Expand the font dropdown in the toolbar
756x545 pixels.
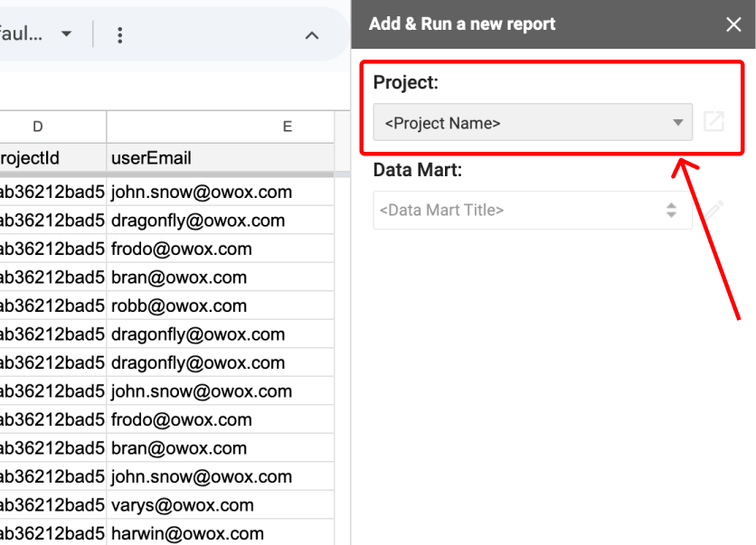coord(66,33)
